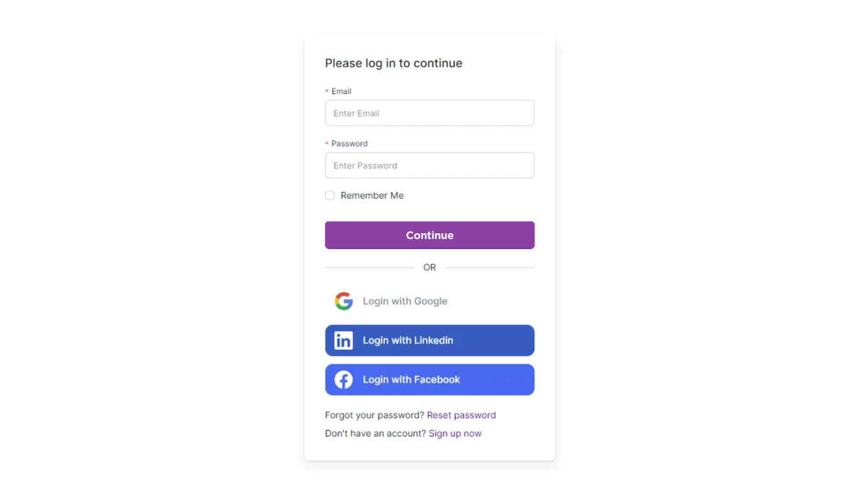Focus the Enter Password input field
Screen dimensions: 868x488
430,166
